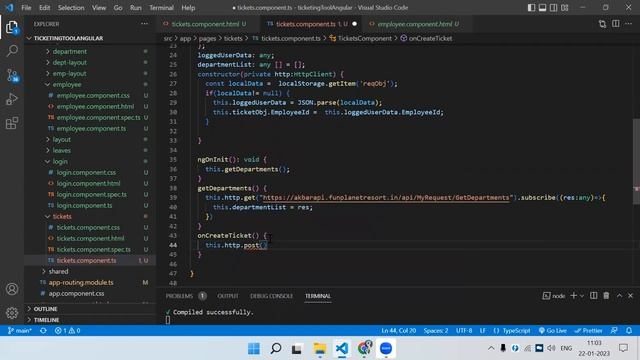Open the Search view in activity bar
The width and height of the screenshot is (640, 360).
[12, 51]
